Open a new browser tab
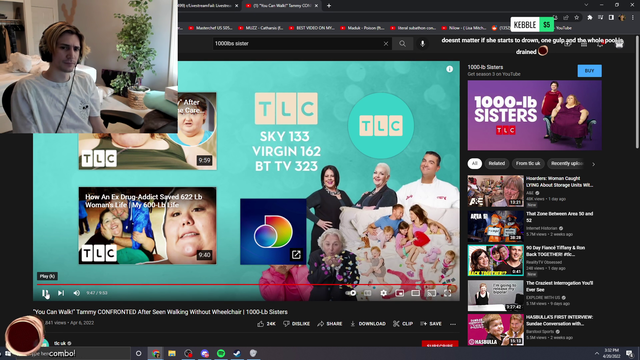 click(x=329, y=6)
